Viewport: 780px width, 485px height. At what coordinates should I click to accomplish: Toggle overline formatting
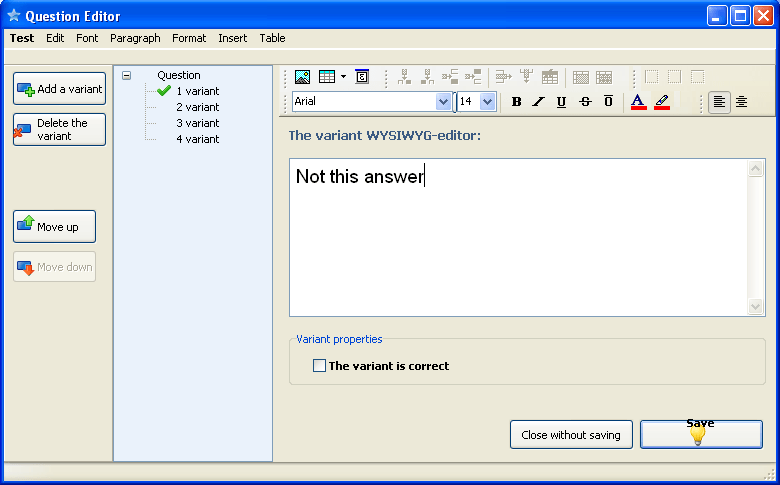click(x=608, y=101)
